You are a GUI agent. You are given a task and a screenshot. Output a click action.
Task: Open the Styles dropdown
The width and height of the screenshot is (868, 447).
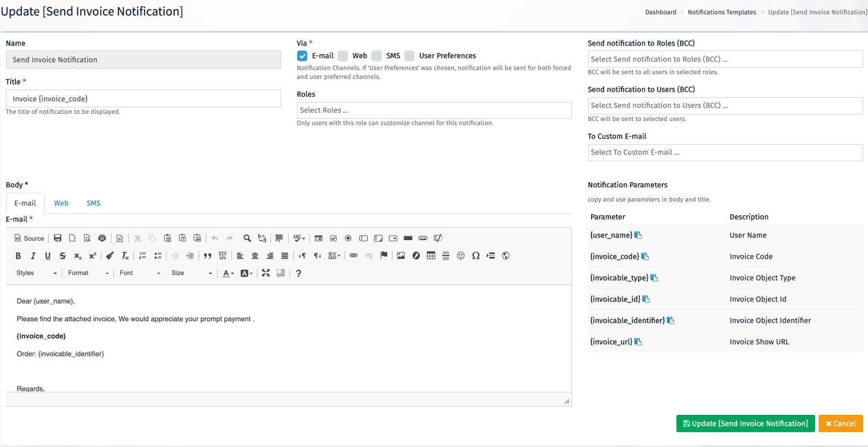[36, 273]
